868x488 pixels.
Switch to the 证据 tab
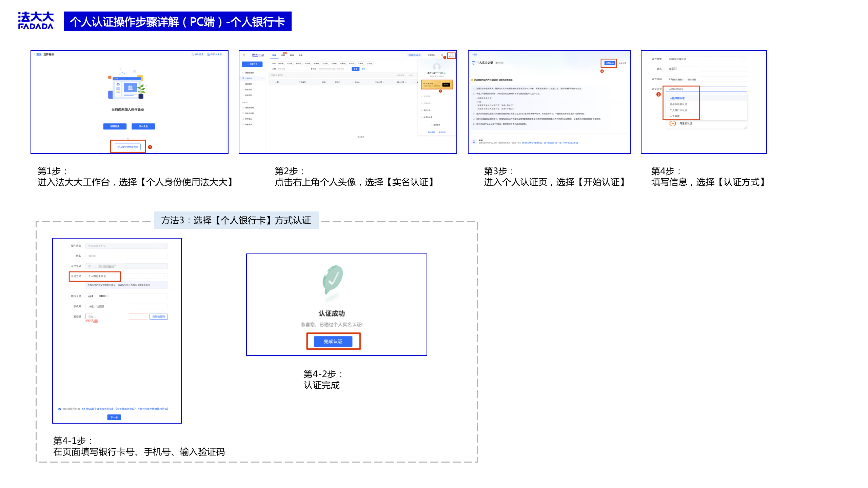(x=283, y=55)
